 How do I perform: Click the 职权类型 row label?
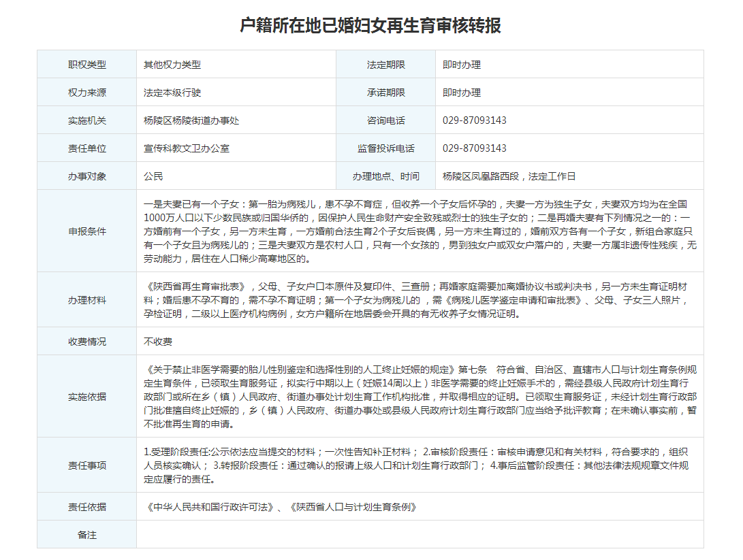point(86,65)
